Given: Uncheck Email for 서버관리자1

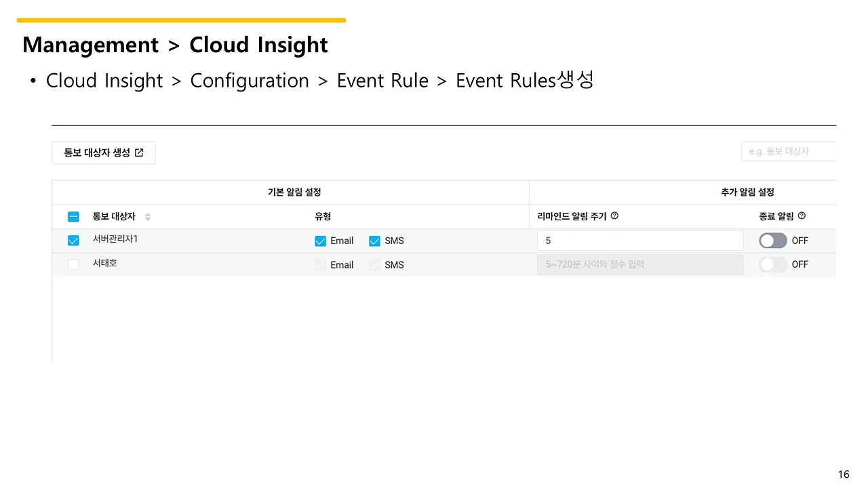Looking at the screenshot, I should [x=321, y=241].
